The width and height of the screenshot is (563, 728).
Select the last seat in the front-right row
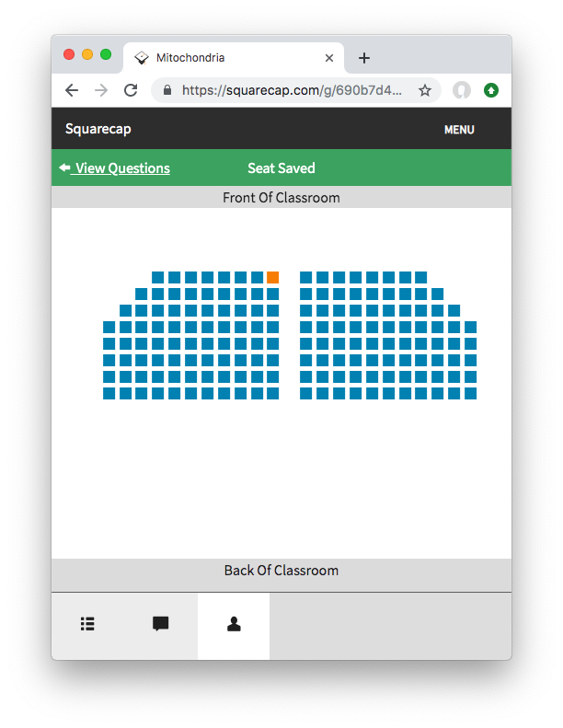click(420, 277)
